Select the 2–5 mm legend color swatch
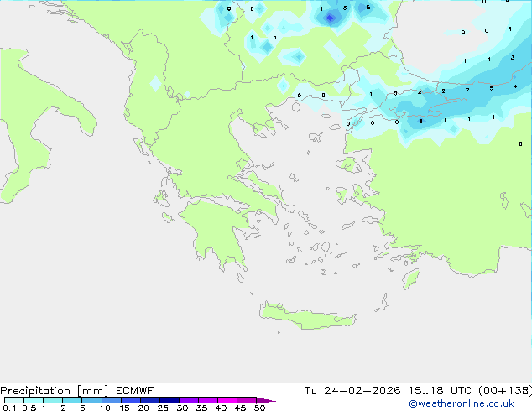This screenshot has width=532, height=411. 72,400
